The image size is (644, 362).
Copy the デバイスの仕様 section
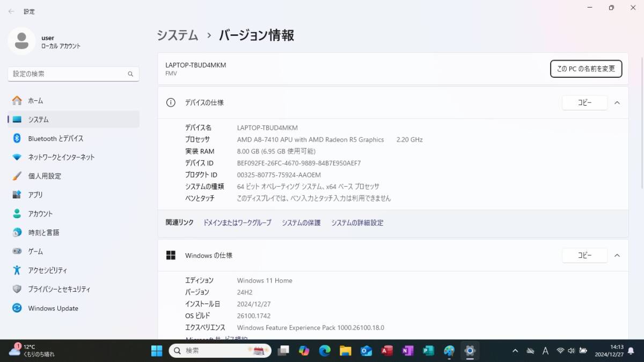tap(584, 102)
